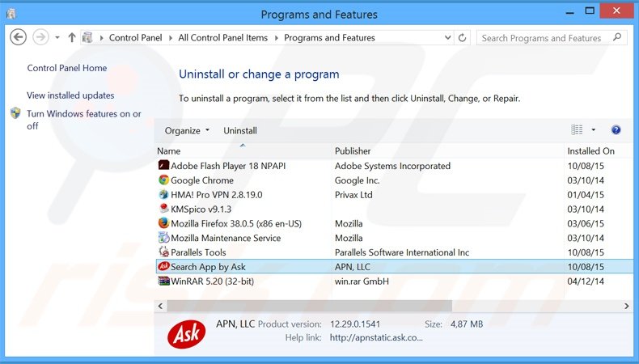Select Search App by Ask entry
The height and width of the screenshot is (364, 639).
click(x=208, y=267)
